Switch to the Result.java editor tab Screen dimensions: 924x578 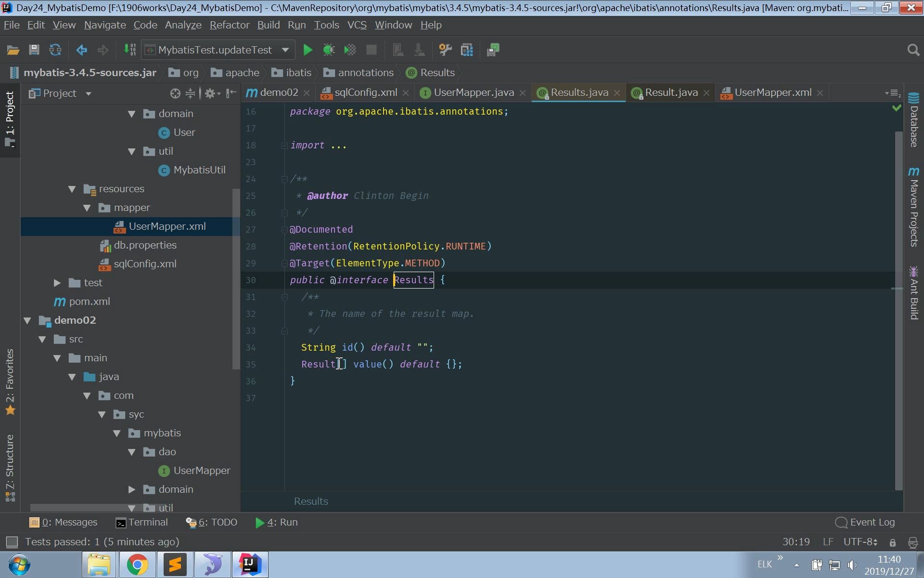coord(670,92)
